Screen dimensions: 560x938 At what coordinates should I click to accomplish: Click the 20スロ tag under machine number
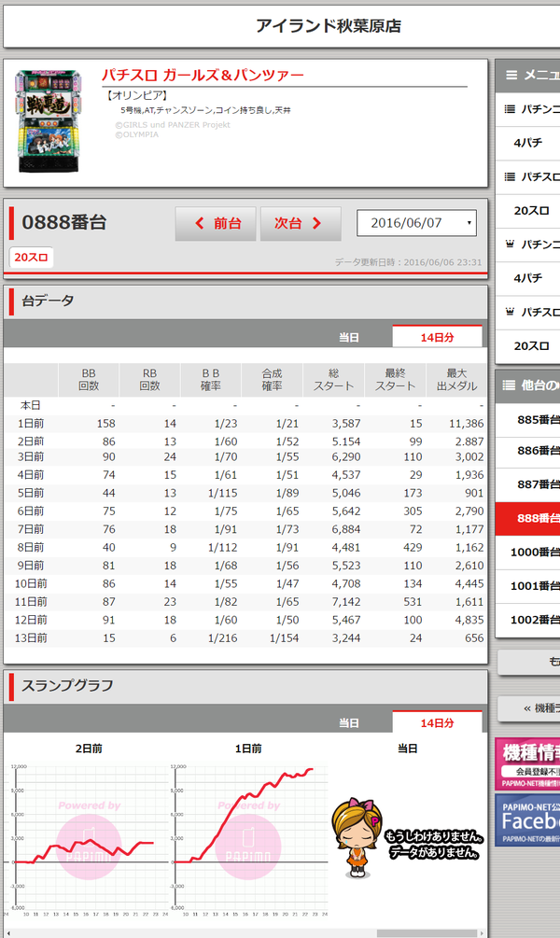31,258
